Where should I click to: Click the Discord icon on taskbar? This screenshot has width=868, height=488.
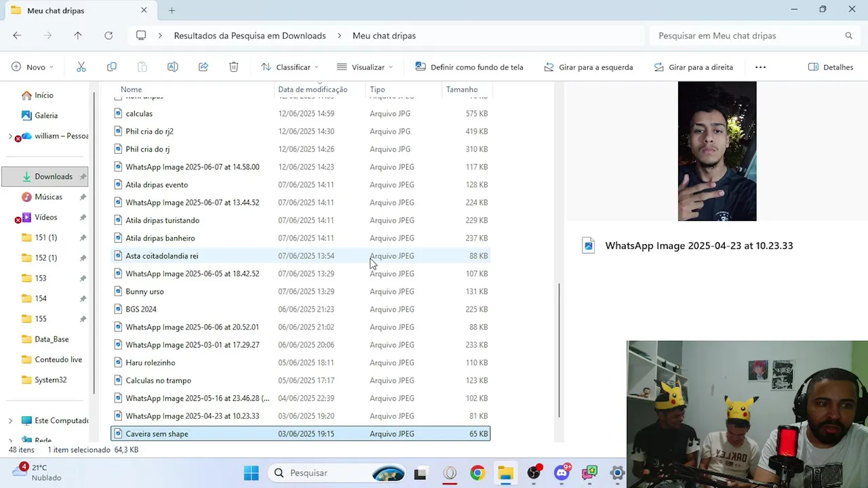[x=561, y=472]
